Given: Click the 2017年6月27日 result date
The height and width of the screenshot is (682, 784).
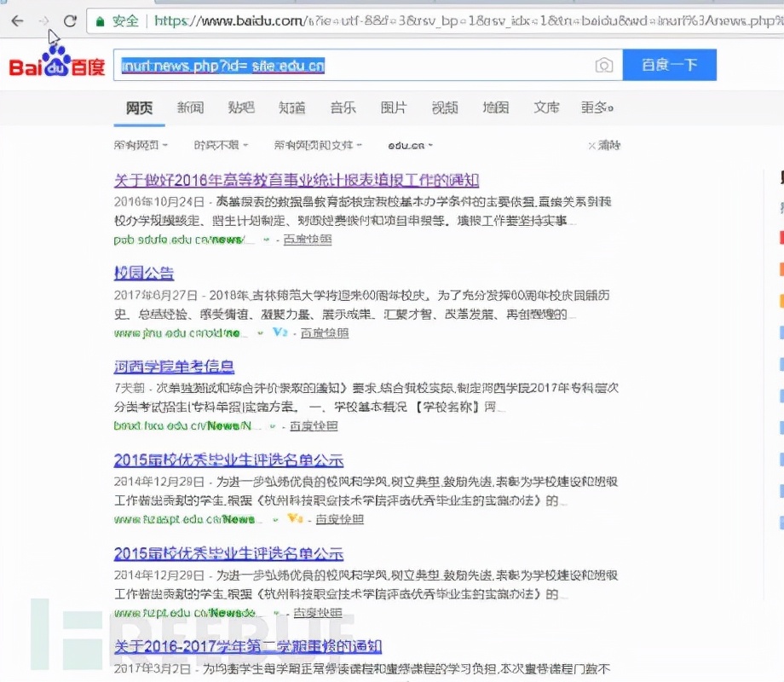Looking at the screenshot, I should coord(155,295).
